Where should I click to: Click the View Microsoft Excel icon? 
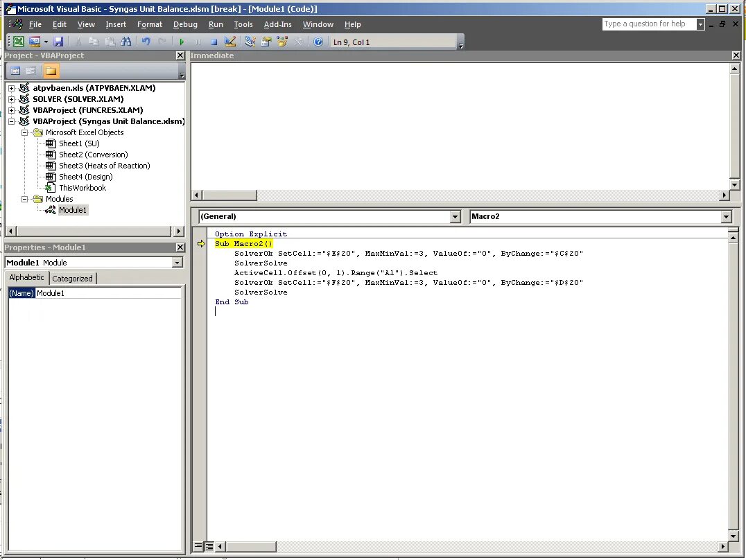19,42
